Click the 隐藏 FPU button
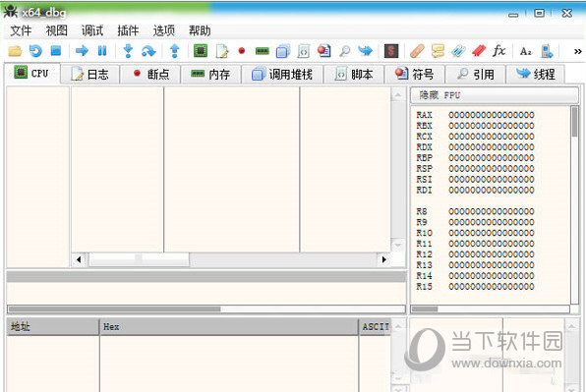Image resolution: width=586 pixels, height=392 pixels. pos(494,95)
